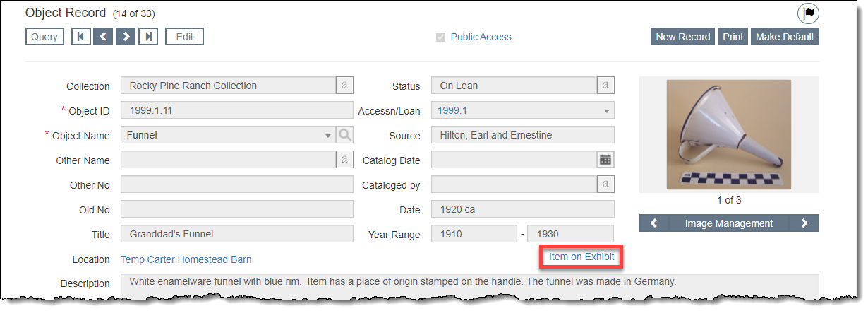This screenshot has height=311, width=868.
Task: Click authority icon beside Status field
Action: [605, 86]
